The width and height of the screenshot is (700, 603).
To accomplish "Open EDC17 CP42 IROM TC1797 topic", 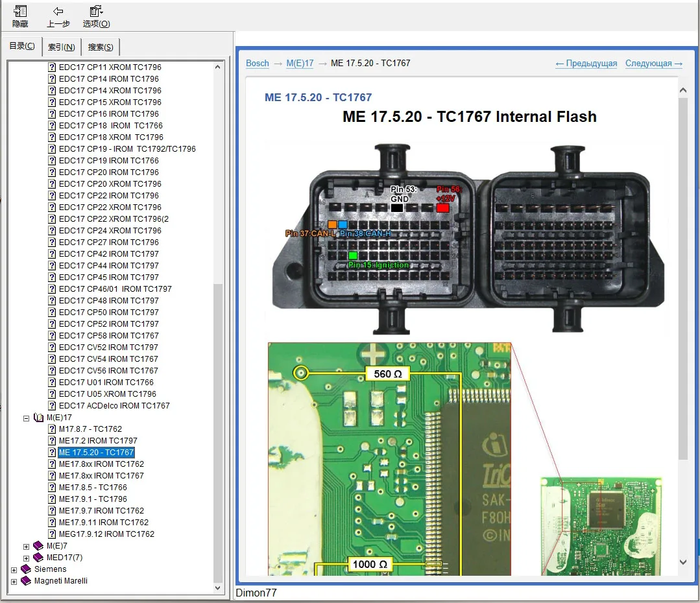I will click(109, 254).
